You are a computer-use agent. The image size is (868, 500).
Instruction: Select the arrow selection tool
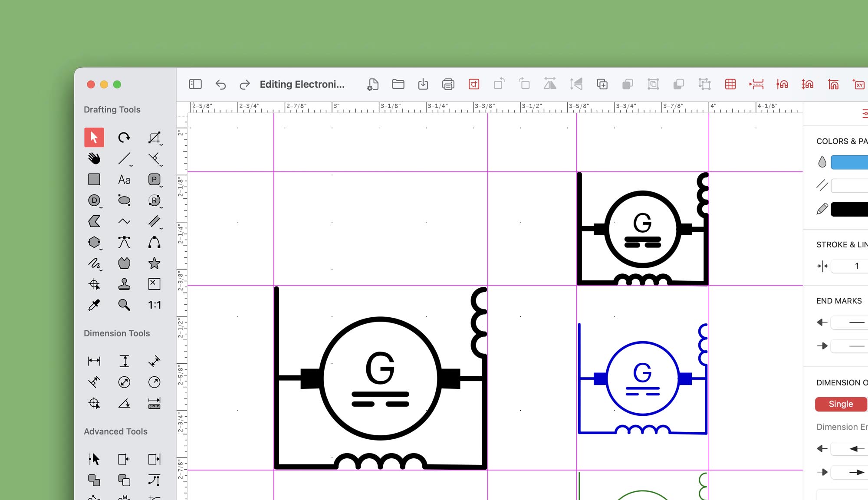pyautogui.click(x=94, y=138)
